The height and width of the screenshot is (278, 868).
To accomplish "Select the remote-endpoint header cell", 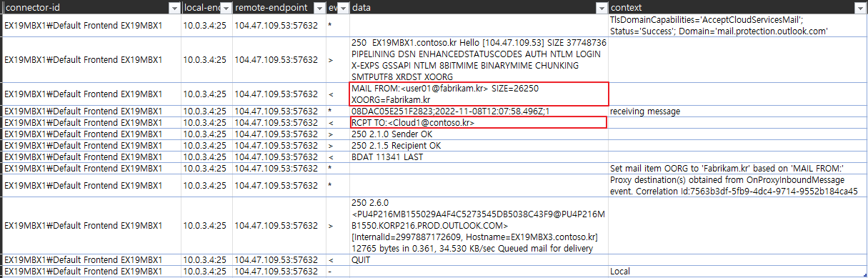I will point(279,8).
